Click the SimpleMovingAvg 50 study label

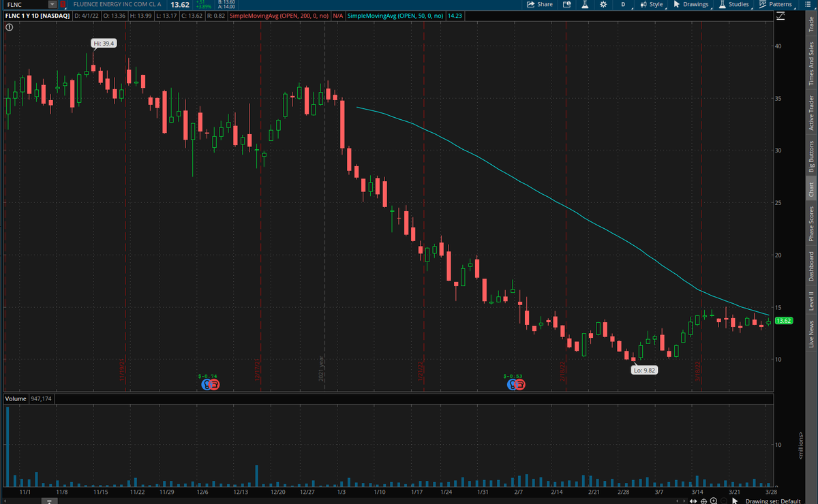pyautogui.click(x=394, y=14)
